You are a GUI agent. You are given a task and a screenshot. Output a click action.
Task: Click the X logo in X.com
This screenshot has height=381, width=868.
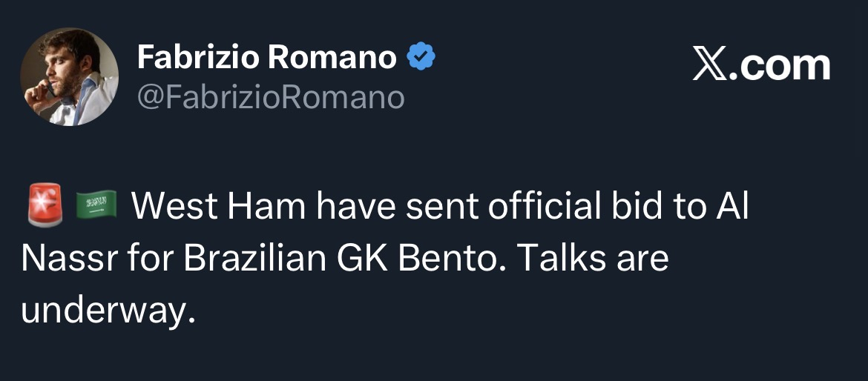(711, 65)
